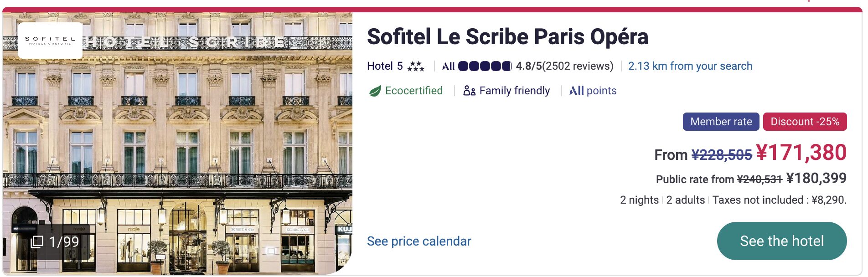The image size is (868, 277).
Task: Click the public rate ¥180,399 price
Action: click(816, 178)
